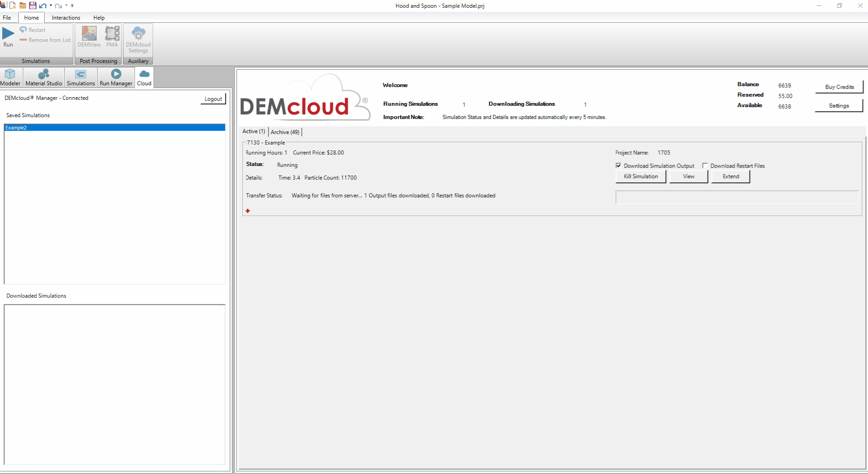
Task: Open the DEMcloud Settings button near balance
Action: coord(839,105)
